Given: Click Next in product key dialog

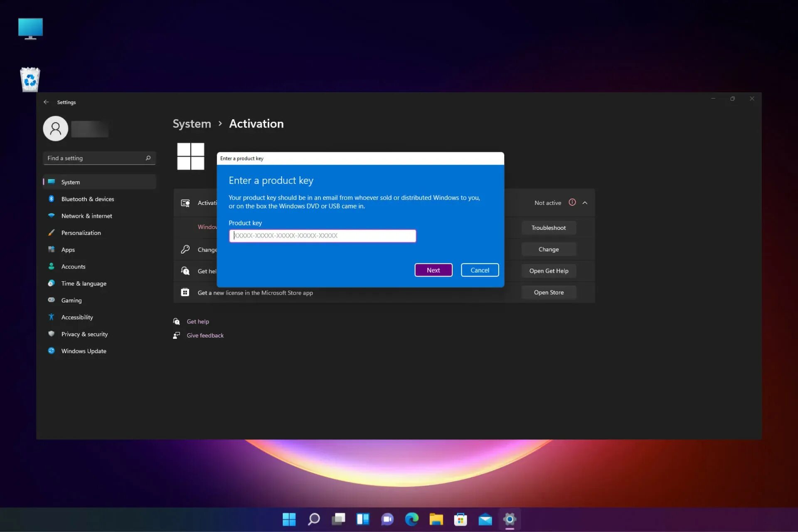Looking at the screenshot, I should tap(433, 270).
